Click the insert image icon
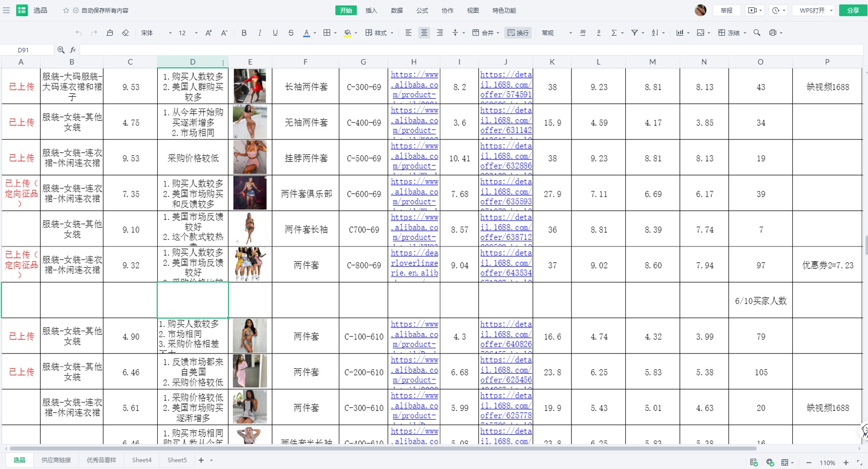This screenshot has height=469, width=868. [701, 33]
